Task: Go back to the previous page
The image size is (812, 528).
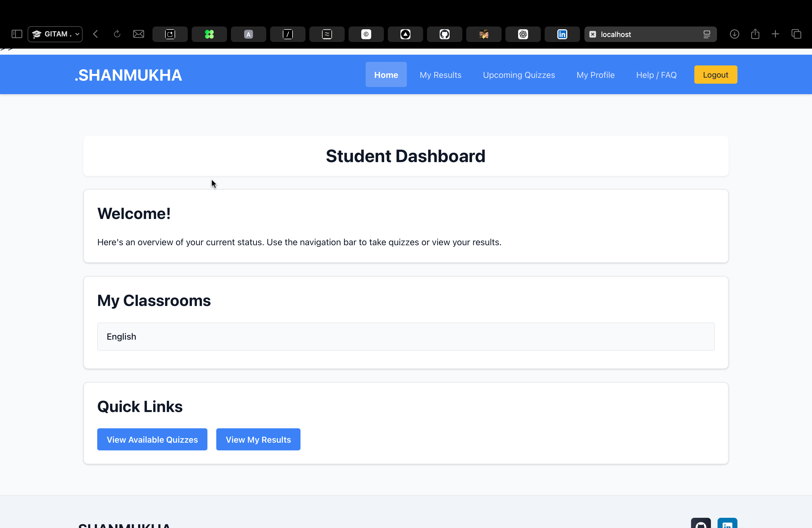Action: tap(96, 34)
